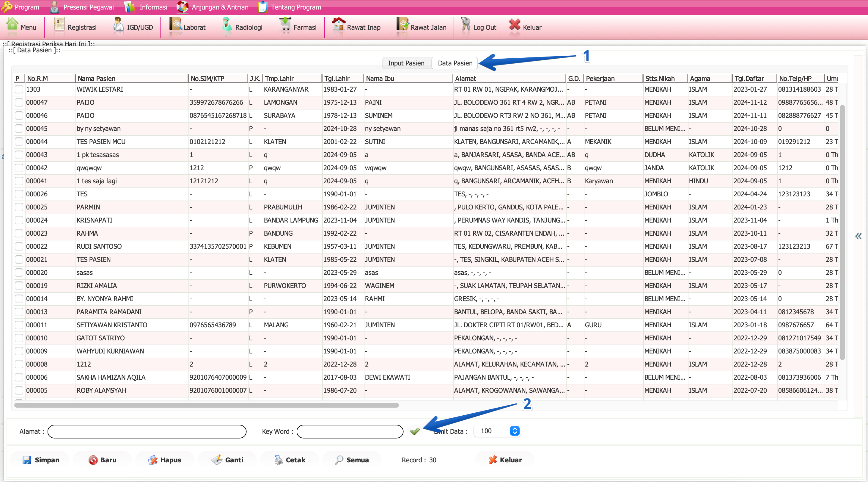Click the DEWI EKAWATI mother name cell

tap(408, 378)
